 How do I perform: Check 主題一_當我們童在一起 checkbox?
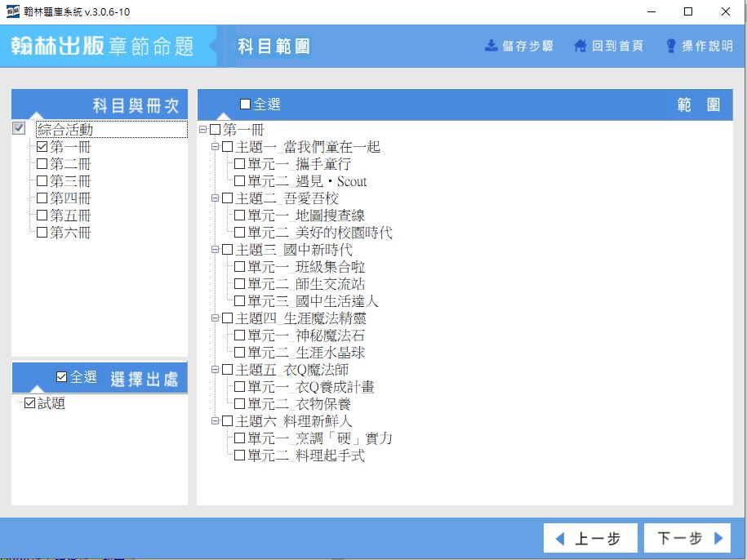(x=227, y=147)
